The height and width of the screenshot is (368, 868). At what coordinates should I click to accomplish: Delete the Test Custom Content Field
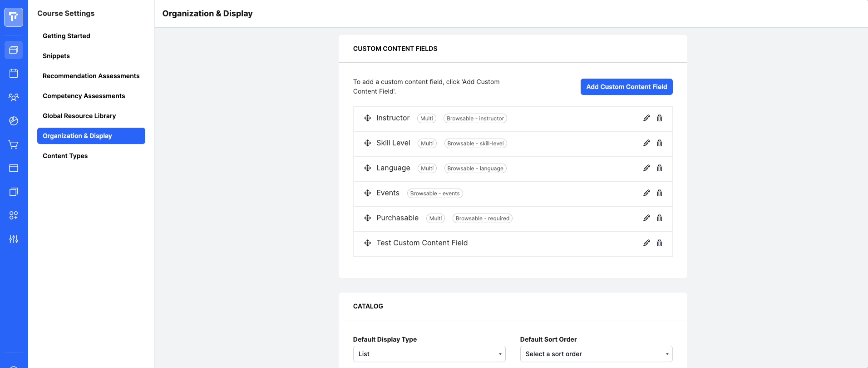pyautogui.click(x=660, y=243)
